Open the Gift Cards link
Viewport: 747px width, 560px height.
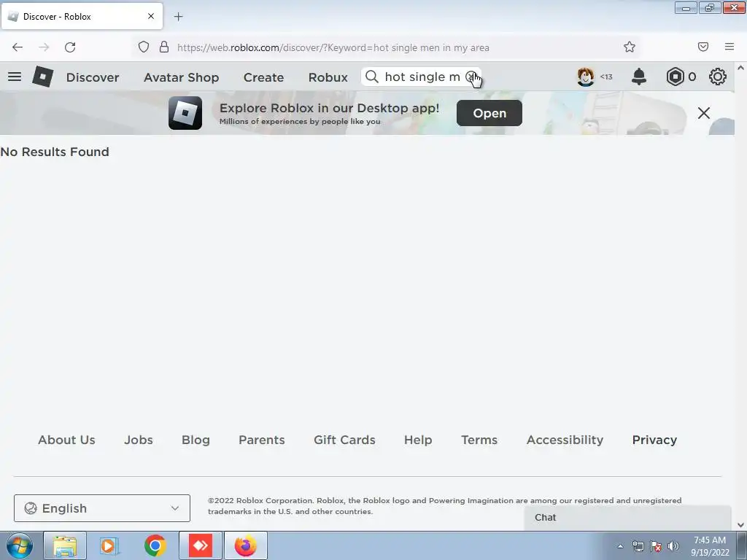(x=344, y=440)
